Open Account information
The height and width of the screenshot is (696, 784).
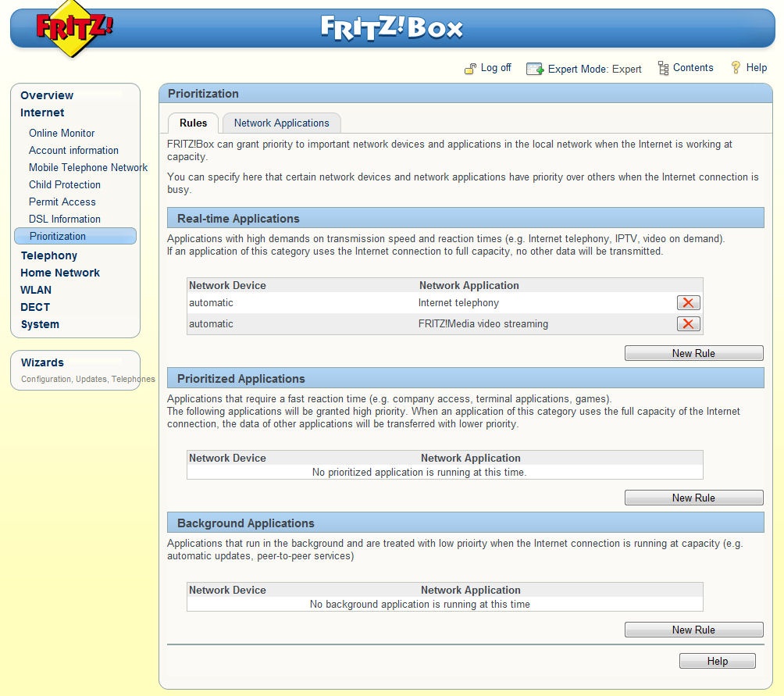point(73,150)
